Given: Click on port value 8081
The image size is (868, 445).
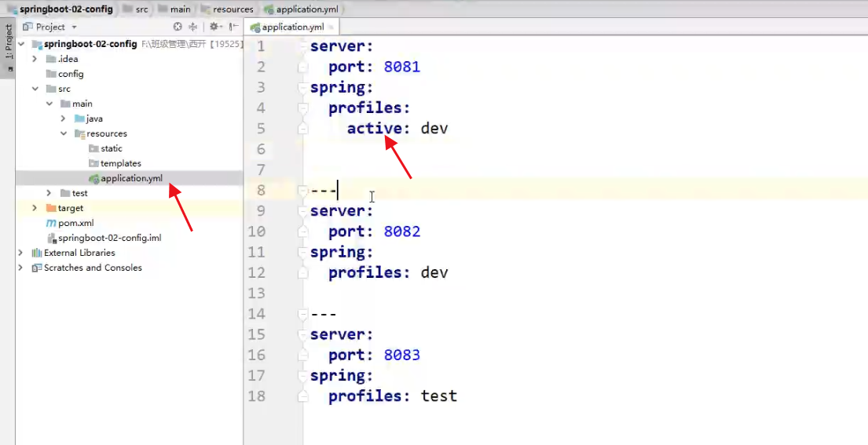Looking at the screenshot, I should click(x=402, y=67).
